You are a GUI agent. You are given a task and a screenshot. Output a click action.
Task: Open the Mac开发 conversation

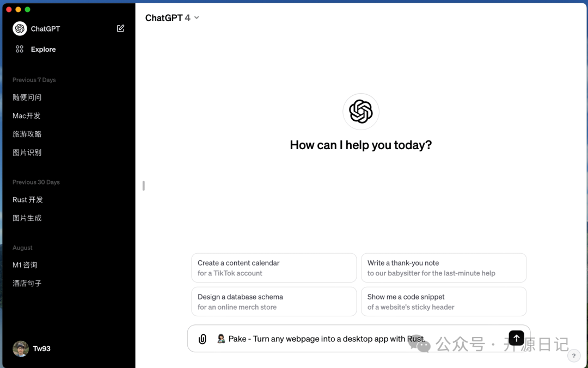(26, 115)
